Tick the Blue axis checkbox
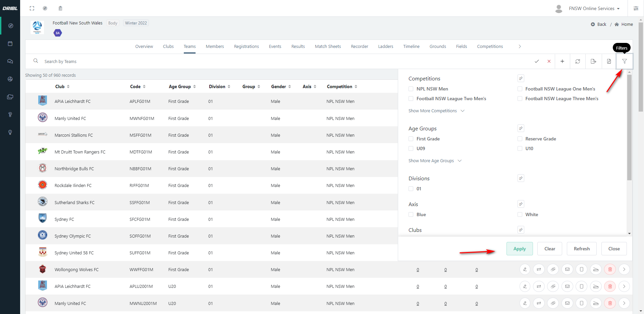The height and width of the screenshot is (314, 644). tap(411, 214)
